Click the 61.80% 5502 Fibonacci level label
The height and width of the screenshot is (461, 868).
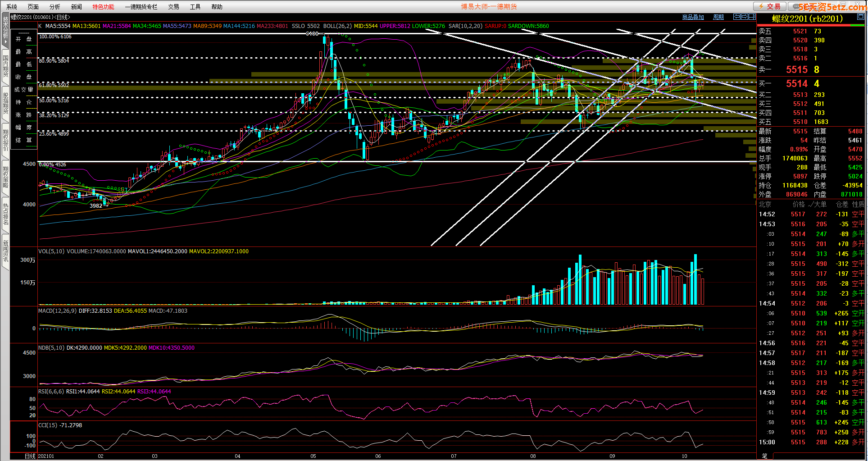pyautogui.click(x=54, y=85)
